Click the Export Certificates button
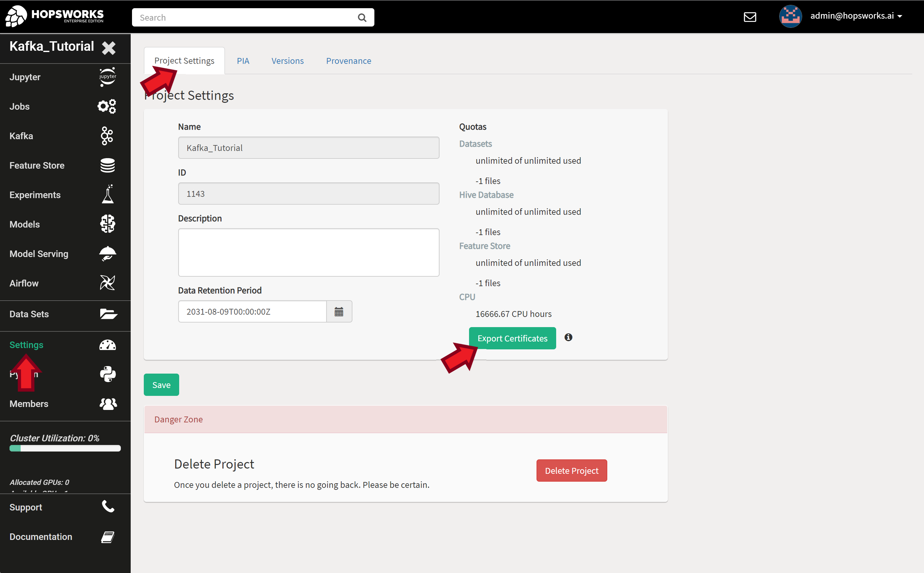924x573 pixels. 512,338
